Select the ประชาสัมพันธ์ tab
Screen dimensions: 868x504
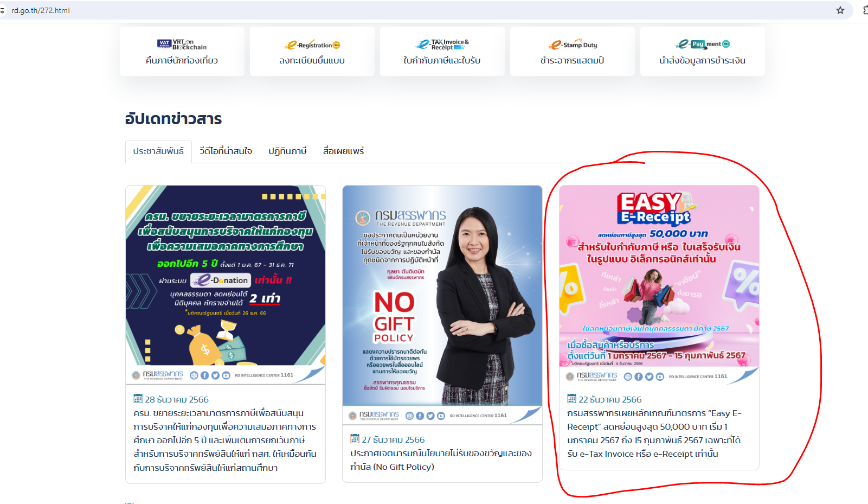coord(158,151)
